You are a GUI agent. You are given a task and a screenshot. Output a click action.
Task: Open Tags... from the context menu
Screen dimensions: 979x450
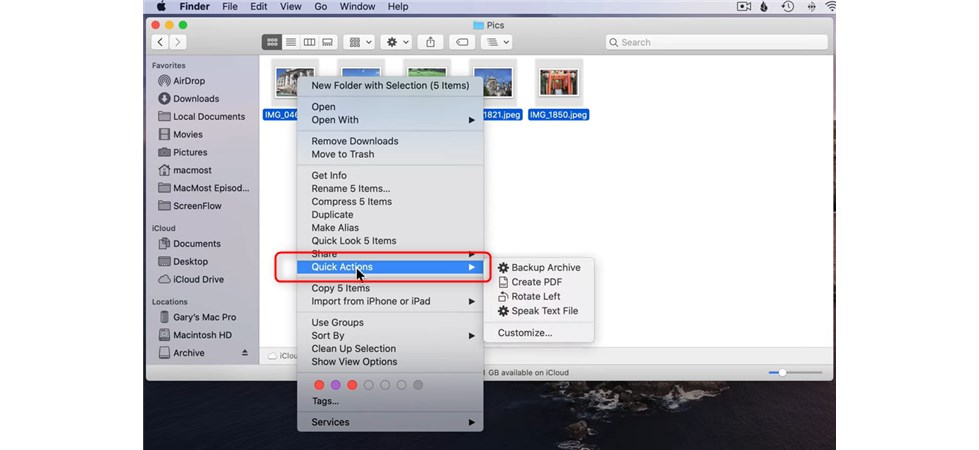(x=325, y=401)
